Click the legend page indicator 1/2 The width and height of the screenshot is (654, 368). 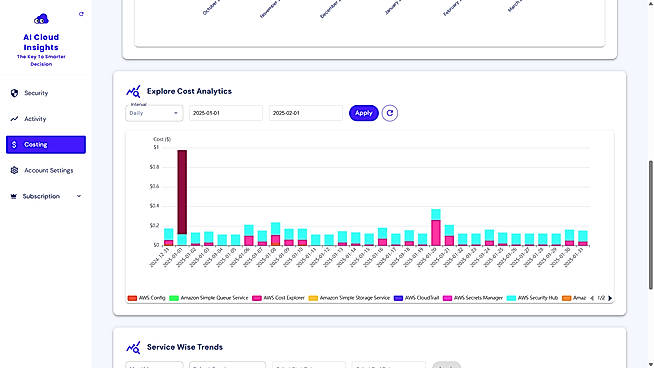tap(601, 298)
